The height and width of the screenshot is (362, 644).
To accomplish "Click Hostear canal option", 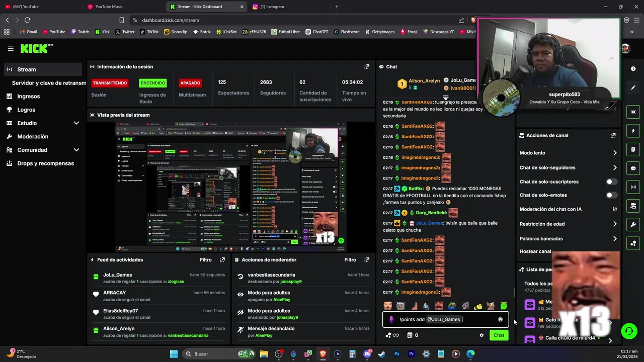I will coord(535,251).
